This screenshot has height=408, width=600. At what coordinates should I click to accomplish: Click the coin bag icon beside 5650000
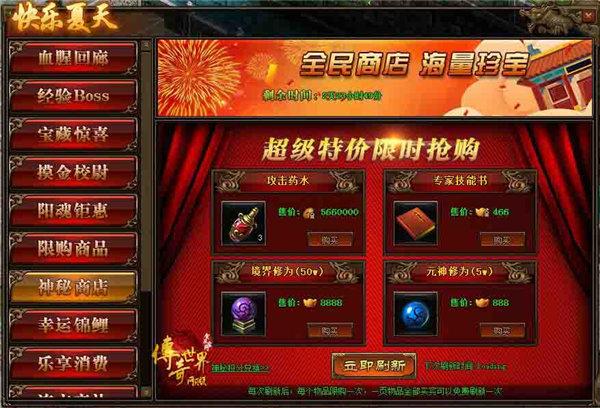(309, 213)
